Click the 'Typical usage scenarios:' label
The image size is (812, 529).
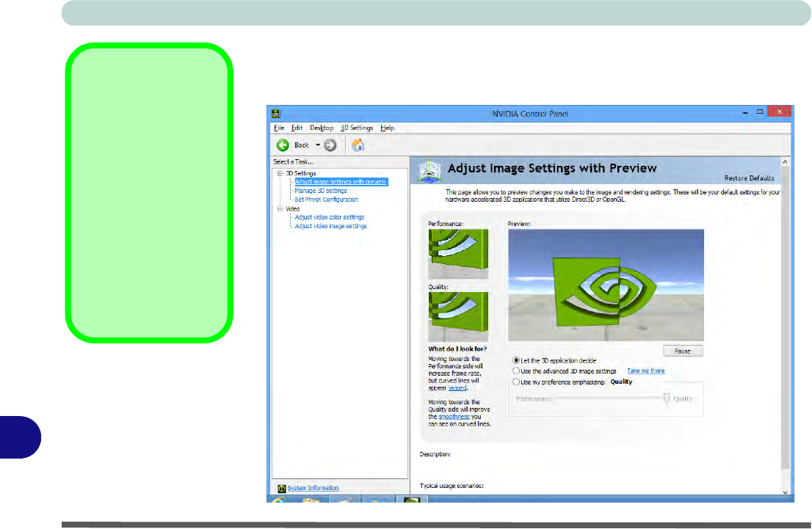[452, 486]
